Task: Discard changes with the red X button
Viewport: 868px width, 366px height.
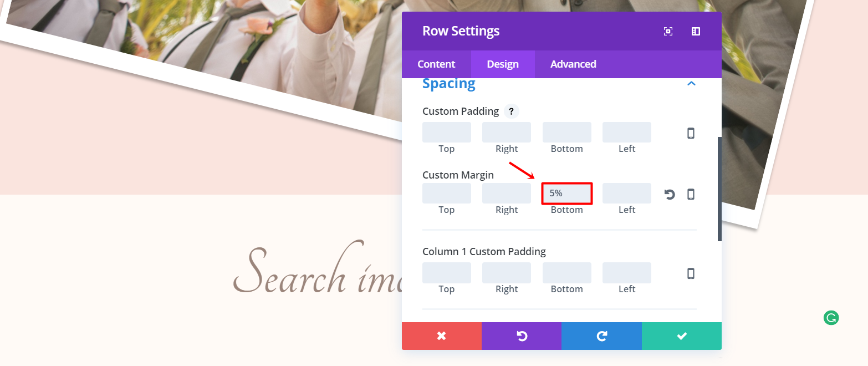Action: tap(441, 336)
